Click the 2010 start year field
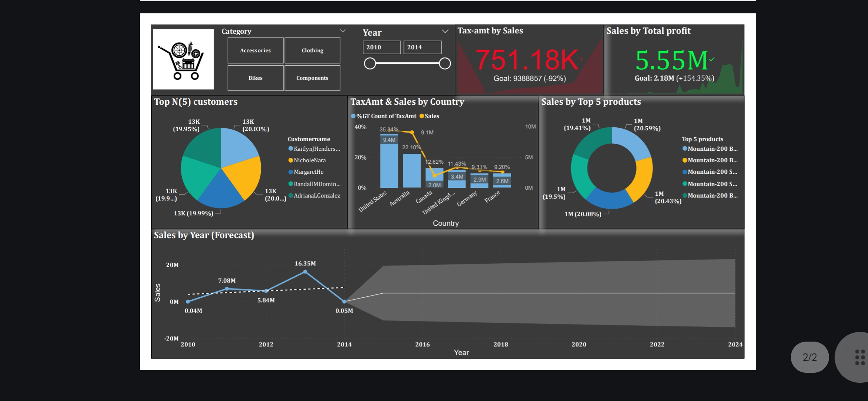This screenshot has width=868, height=401. pos(381,48)
